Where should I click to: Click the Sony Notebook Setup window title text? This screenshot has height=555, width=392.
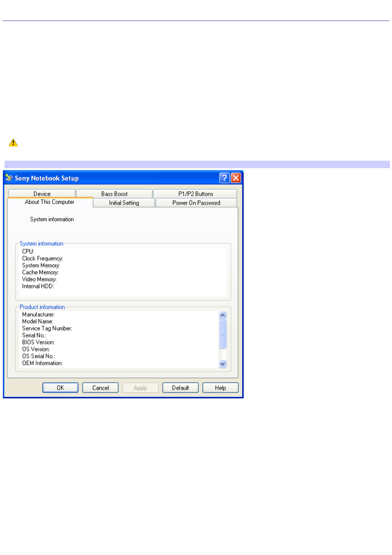tap(47, 178)
